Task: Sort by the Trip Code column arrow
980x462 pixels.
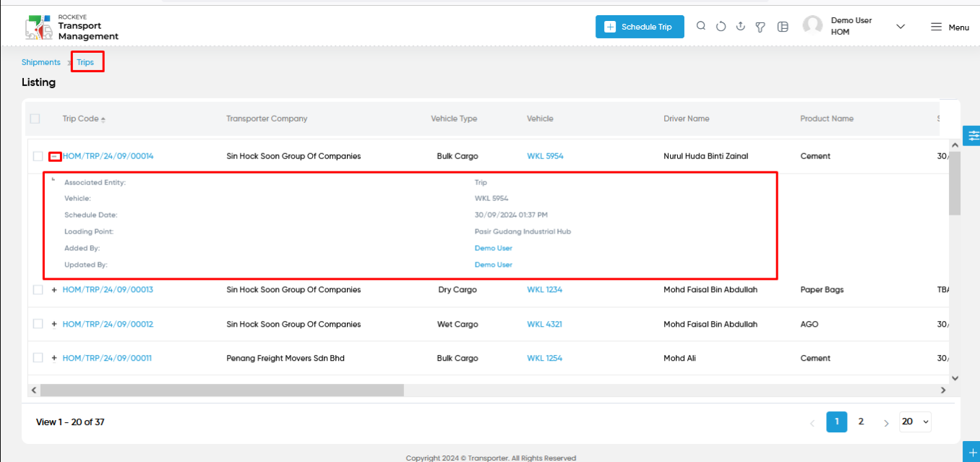Action: pyautogui.click(x=103, y=119)
